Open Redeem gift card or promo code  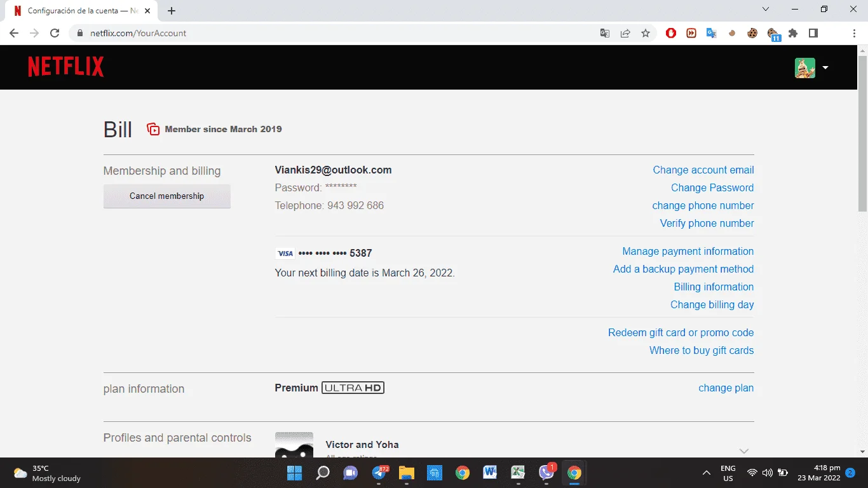click(x=681, y=333)
